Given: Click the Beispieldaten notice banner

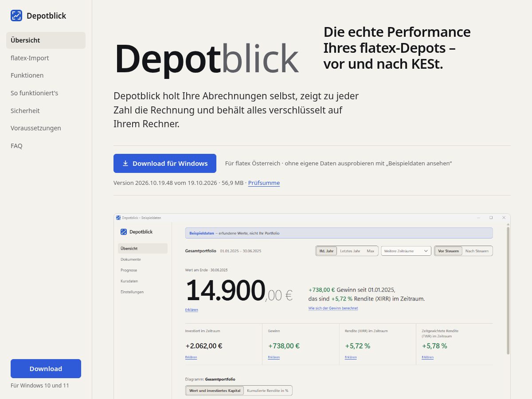Looking at the screenshot, I should [339, 233].
